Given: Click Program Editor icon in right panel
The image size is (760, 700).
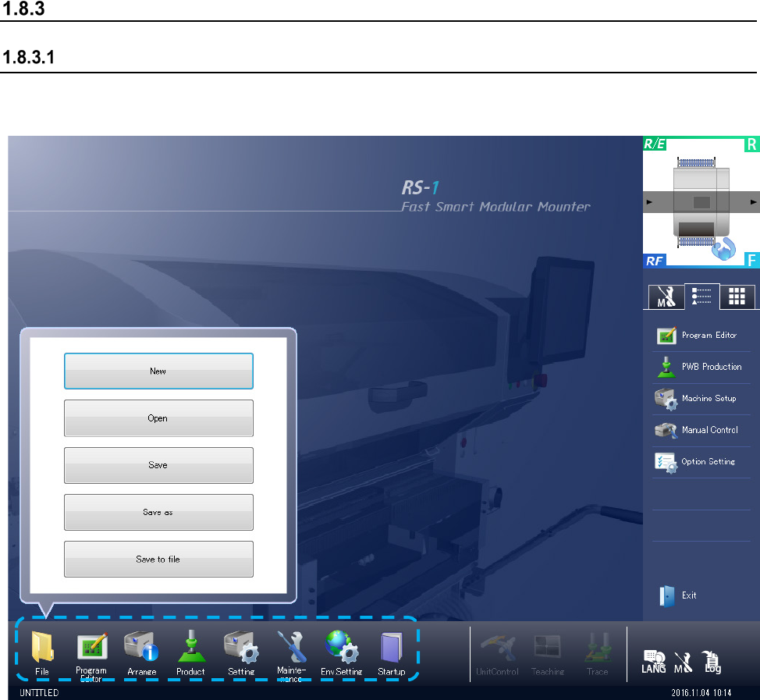Looking at the screenshot, I should [x=666, y=336].
